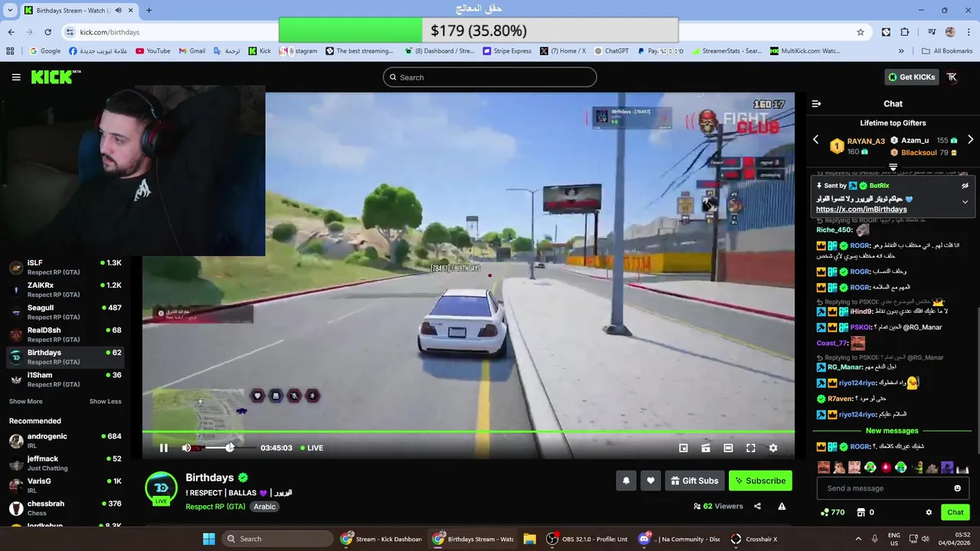Collapse the gifters leaderboard handle
Screen dimensions: 980x551
[893, 166]
